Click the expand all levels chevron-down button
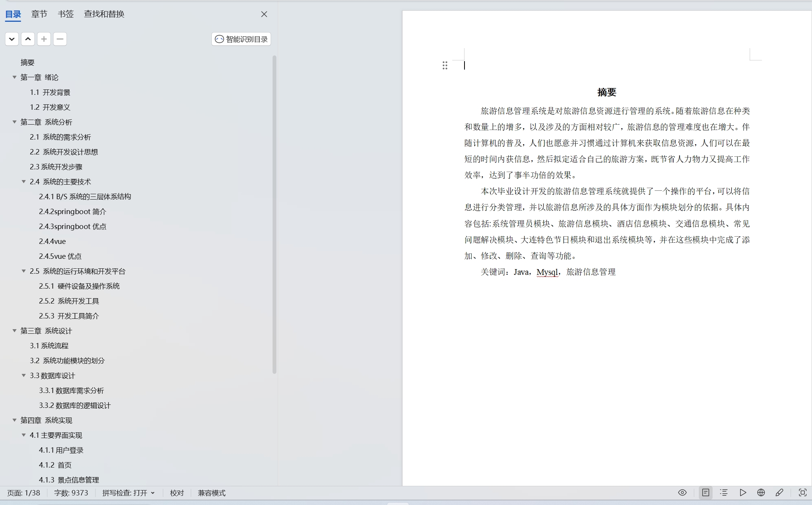The width and height of the screenshot is (812, 505). pos(12,39)
